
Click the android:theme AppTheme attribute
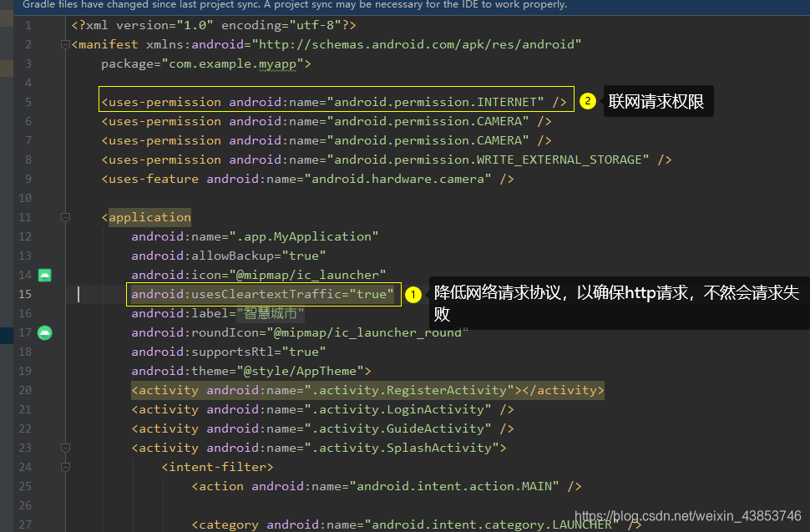click(x=251, y=371)
